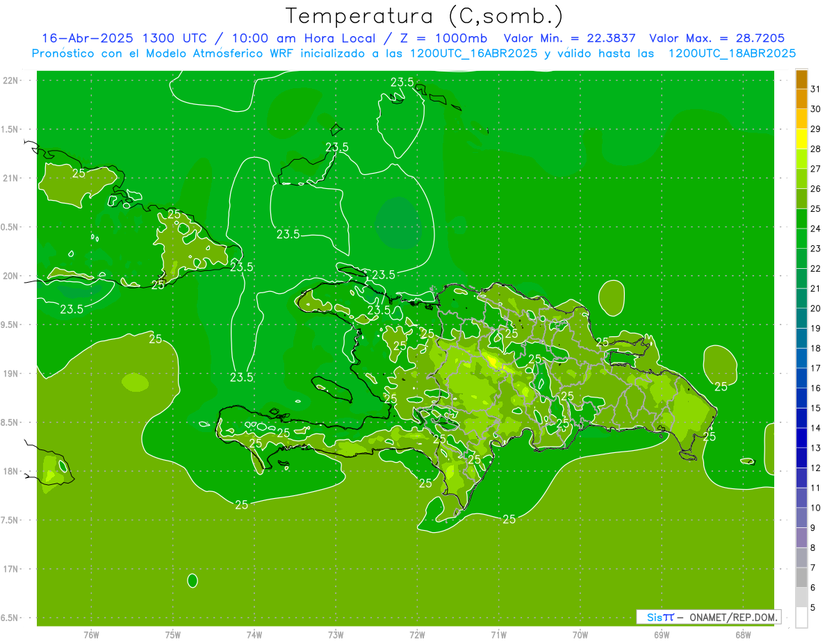Viewport: 834px width, 644px height.
Task: Click the map title 'Temperatura (C,somb.)'
Action: coord(425,15)
